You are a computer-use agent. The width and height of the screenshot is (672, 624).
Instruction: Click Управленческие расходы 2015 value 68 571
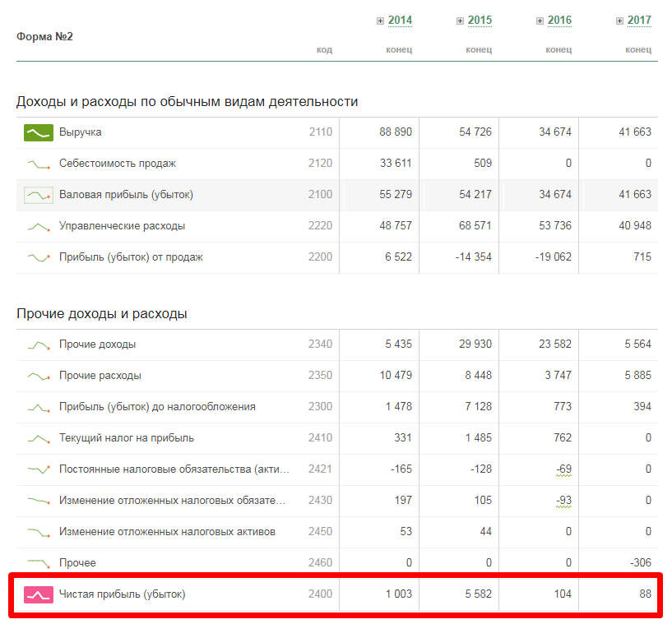point(475,226)
